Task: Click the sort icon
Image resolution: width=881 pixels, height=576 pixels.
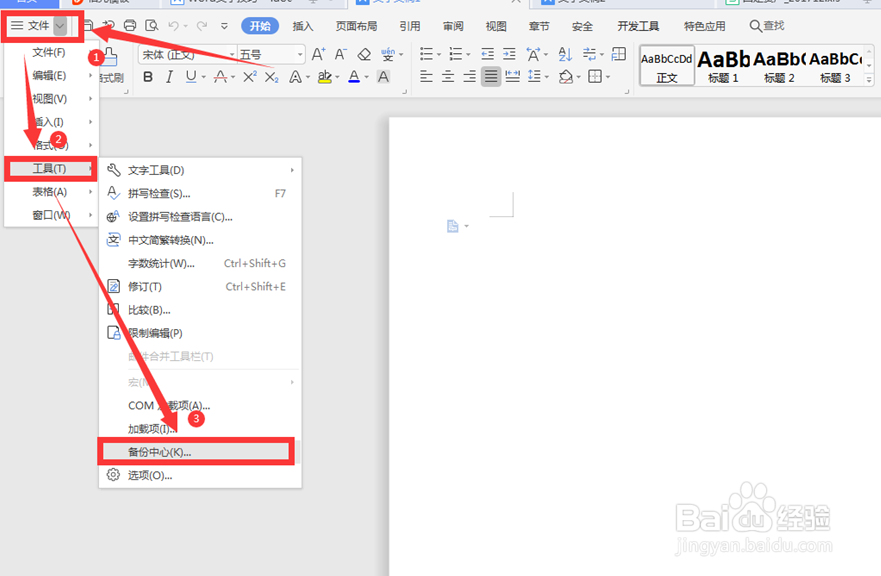Action: 565,55
